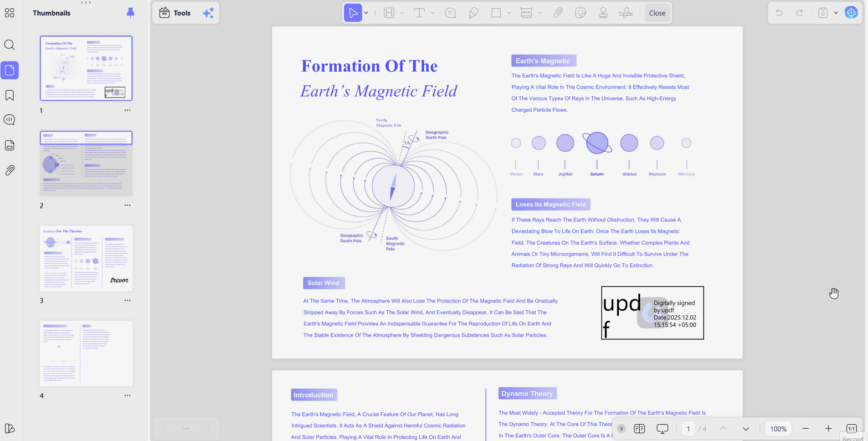Open the sticker tool

coord(580,13)
